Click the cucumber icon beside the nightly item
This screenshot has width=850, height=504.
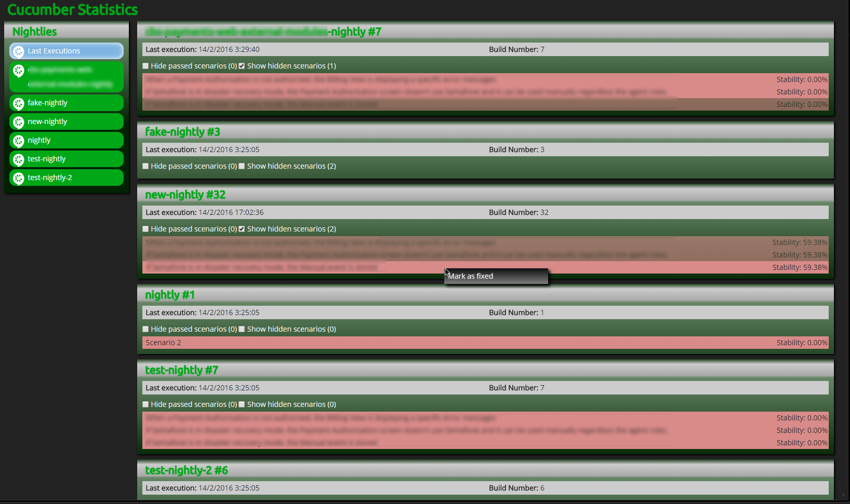[19, 141]
